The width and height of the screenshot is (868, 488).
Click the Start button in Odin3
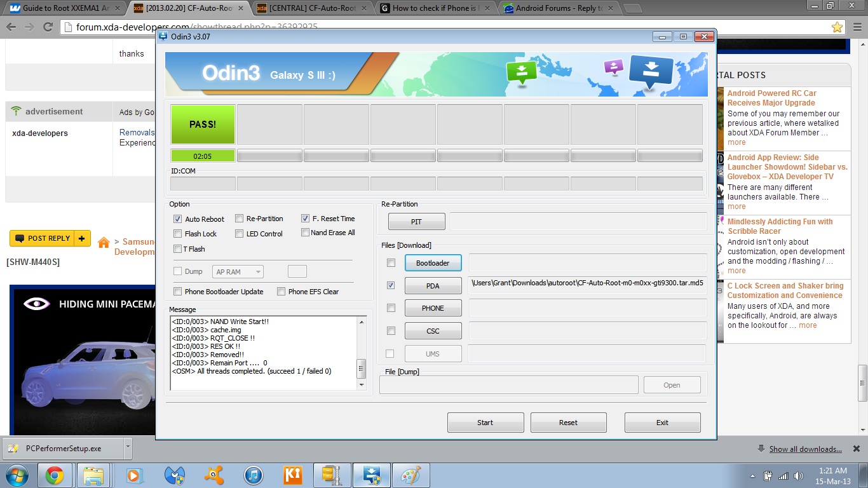(485, 423)
